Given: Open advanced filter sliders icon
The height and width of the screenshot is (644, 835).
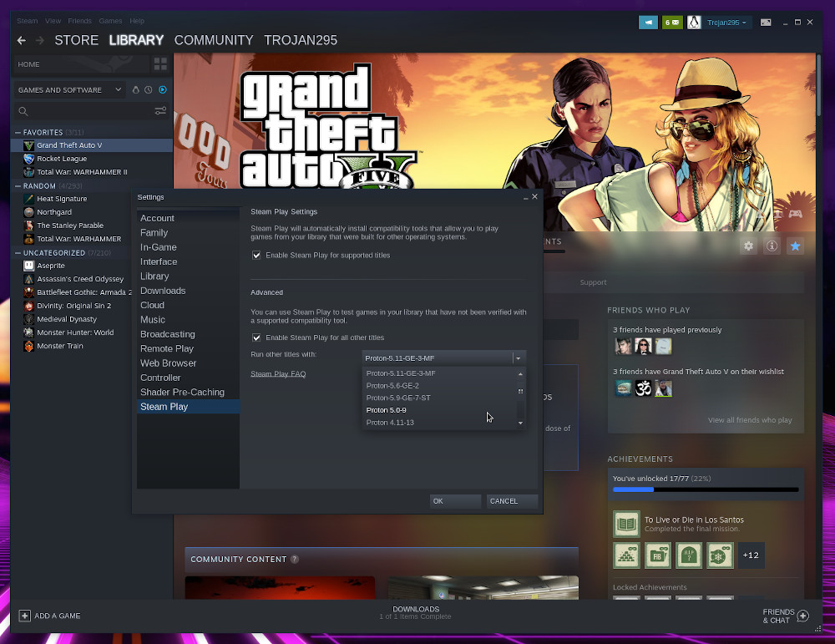Looking at the screenshot, I should (160, 111).
